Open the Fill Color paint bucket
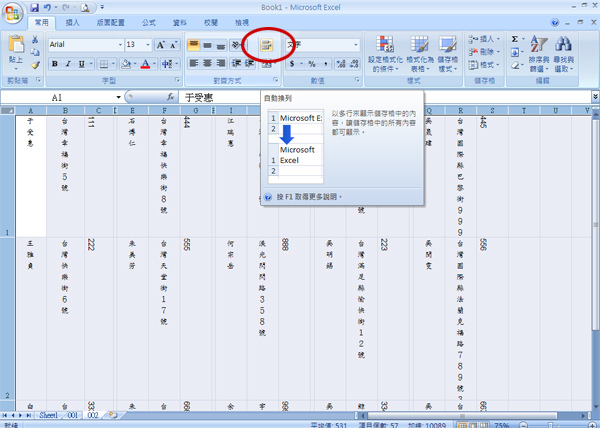Viewport: 600px width, 428px height. tap(126, 64)
